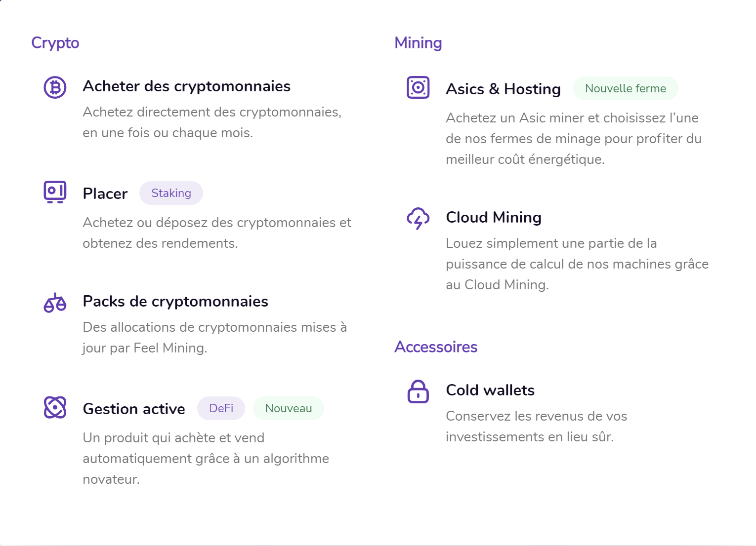Go to Gestion active
This screenshot has width=756, height=546.
134,409
